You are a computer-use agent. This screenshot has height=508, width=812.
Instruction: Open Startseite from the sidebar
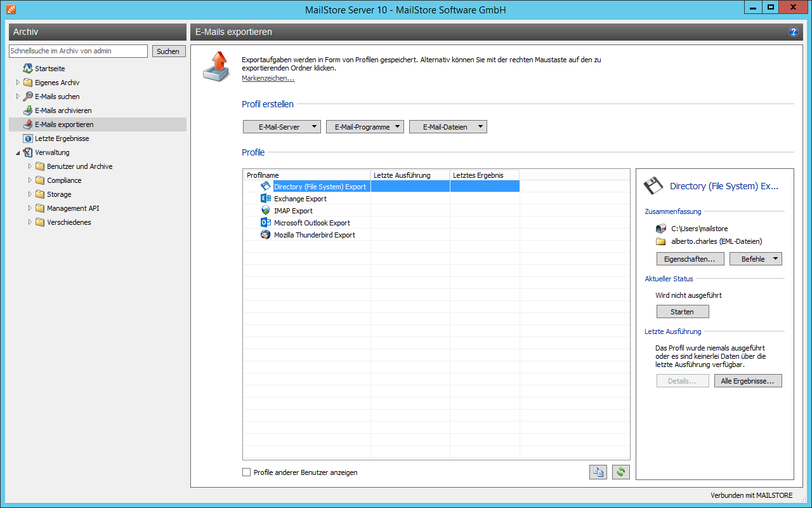[49, 69]
